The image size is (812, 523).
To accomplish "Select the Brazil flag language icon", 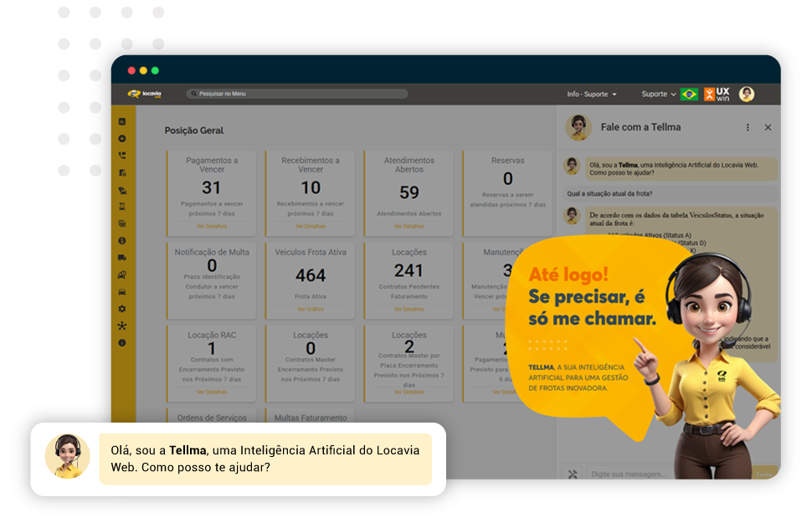I will pyautogui.click(x=689, y=95).
